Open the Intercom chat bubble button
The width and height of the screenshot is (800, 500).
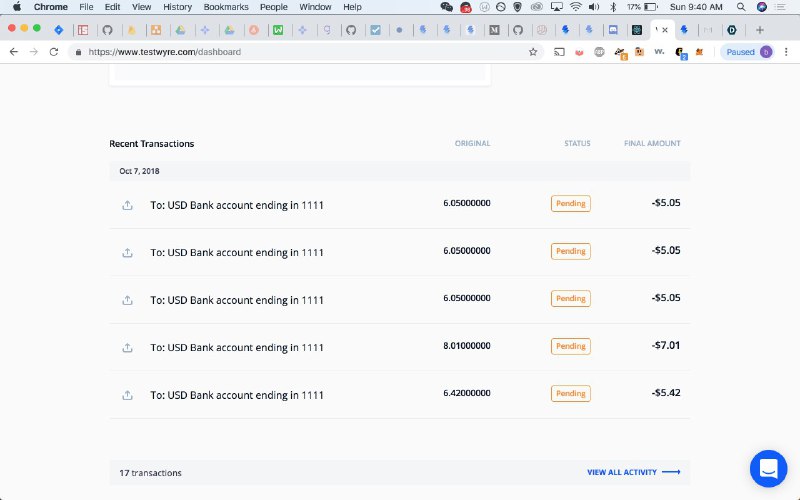coord(768,468)
